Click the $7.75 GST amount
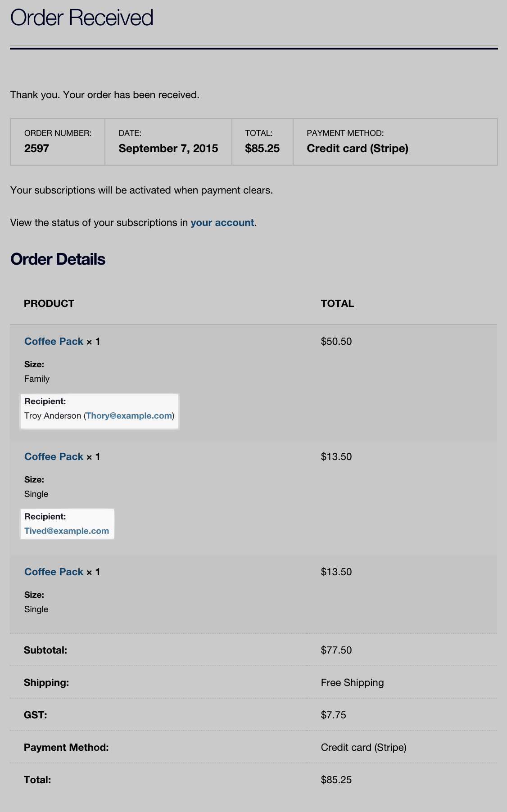Viewport: 507px width, 812px height. [333, 715]
